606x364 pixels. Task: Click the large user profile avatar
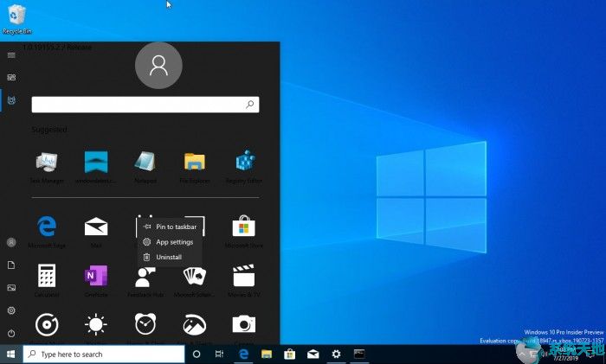tap(158, 65)
